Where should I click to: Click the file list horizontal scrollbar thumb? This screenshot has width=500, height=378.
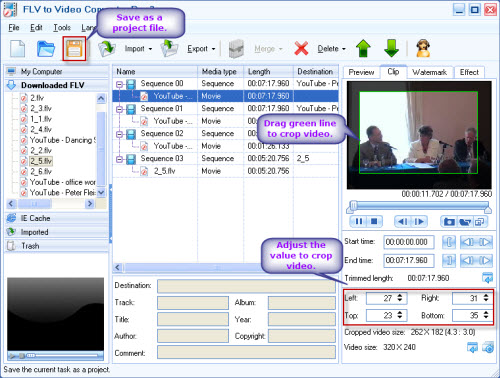[x=34, y=203]
